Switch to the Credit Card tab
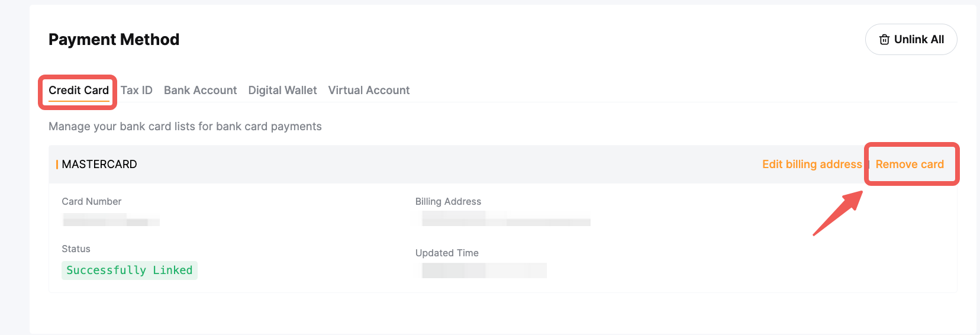Viewport: 980px width, 335px height. pos(79,91)
